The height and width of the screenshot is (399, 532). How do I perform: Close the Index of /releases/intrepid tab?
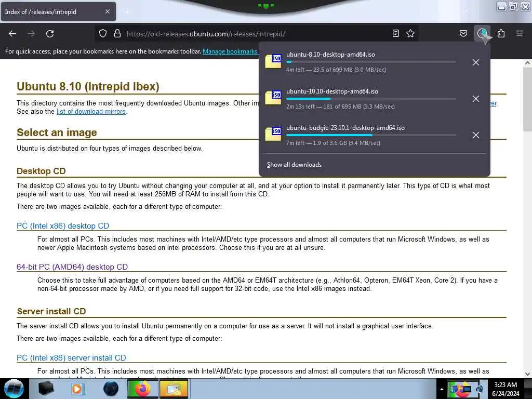point(108,11)
